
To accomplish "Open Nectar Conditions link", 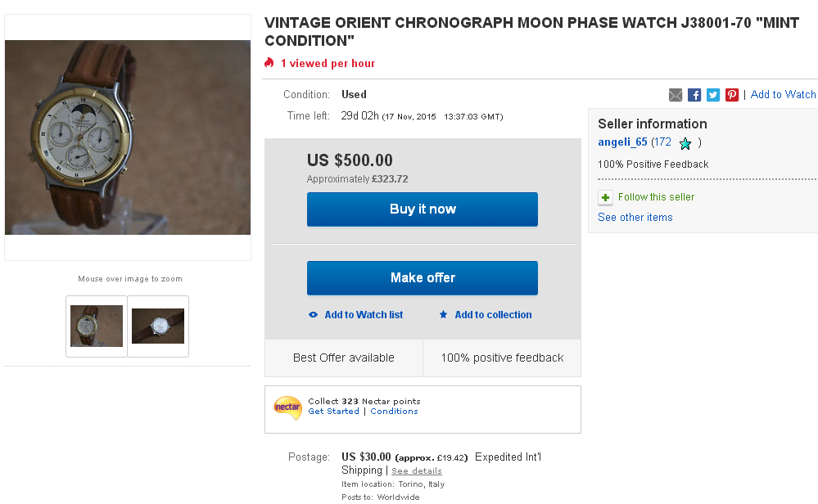I will click(394, 412).
